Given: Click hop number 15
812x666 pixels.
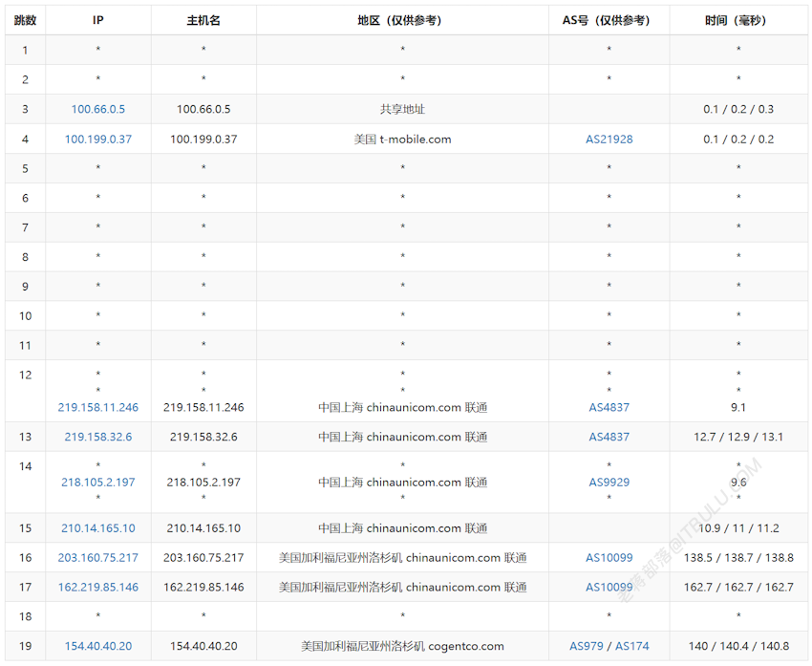Looking at the screenshot, I should tap(26, 528).
